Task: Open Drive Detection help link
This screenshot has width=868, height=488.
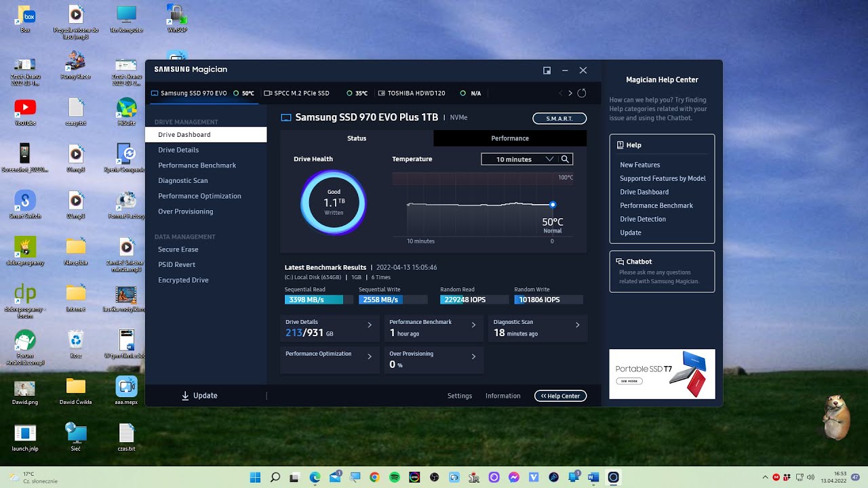Action: pos(643,219)
